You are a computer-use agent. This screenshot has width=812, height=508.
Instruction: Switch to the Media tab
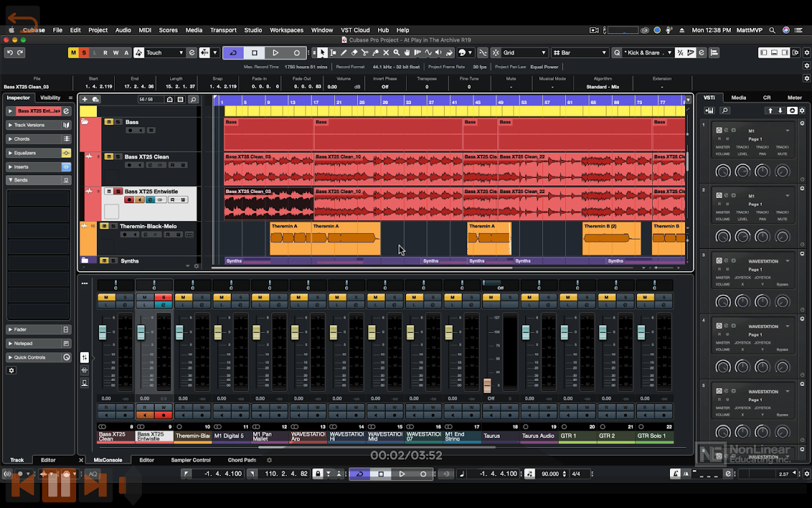pyautogui.click(x=738, y=98)
